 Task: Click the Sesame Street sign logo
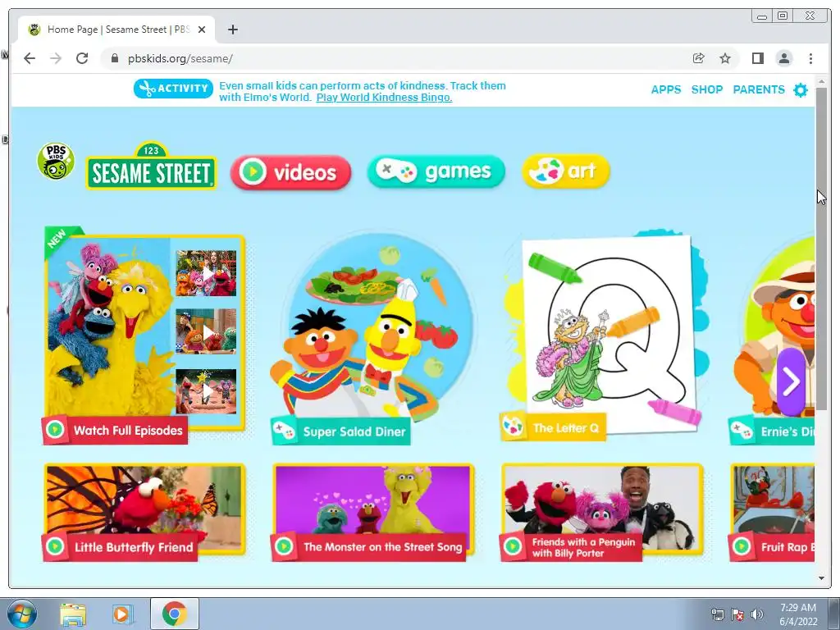(152, 166)
